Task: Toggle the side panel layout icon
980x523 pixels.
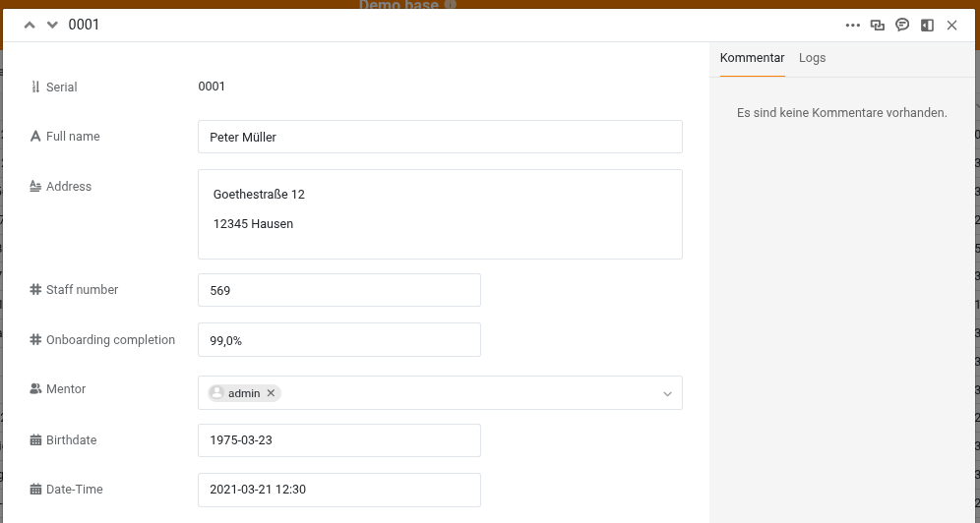Action: coord(927,26)
